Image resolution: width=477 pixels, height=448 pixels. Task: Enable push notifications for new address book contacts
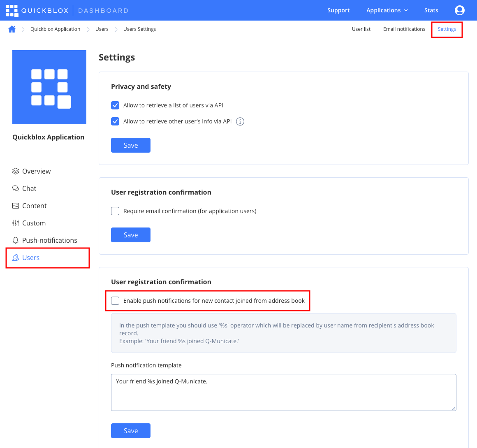click(115, 300)
